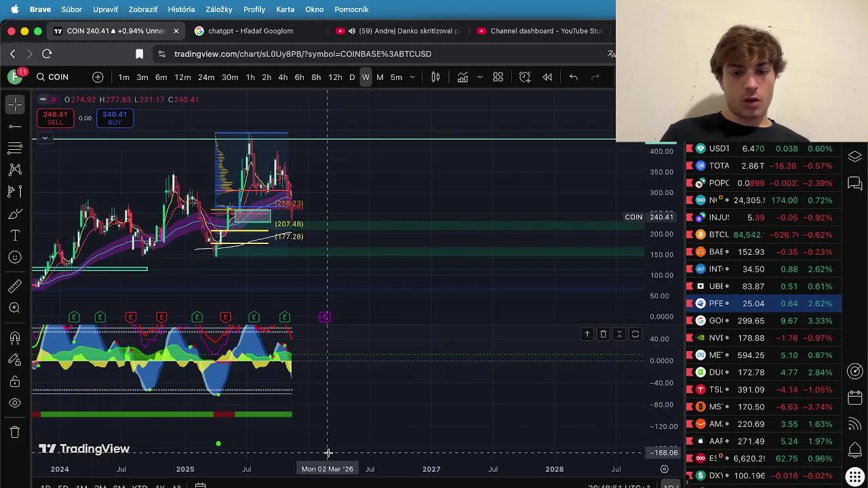Open the indicators dialog
The width and height of the screenshot is (868, 488).
coord(462,77)
